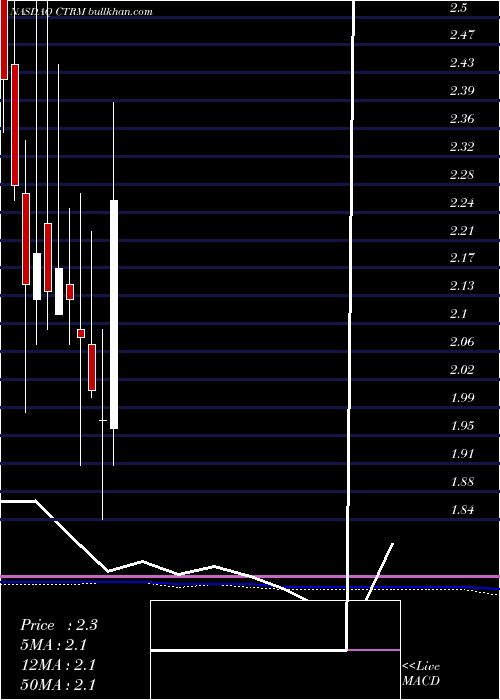Click the 2.39 price axis label
The image size is (500, 700).
pos(462,91)
